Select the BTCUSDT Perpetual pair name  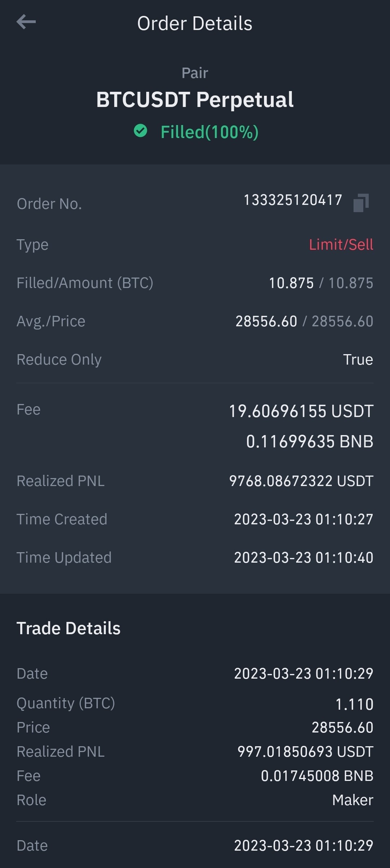click(195, 100)
